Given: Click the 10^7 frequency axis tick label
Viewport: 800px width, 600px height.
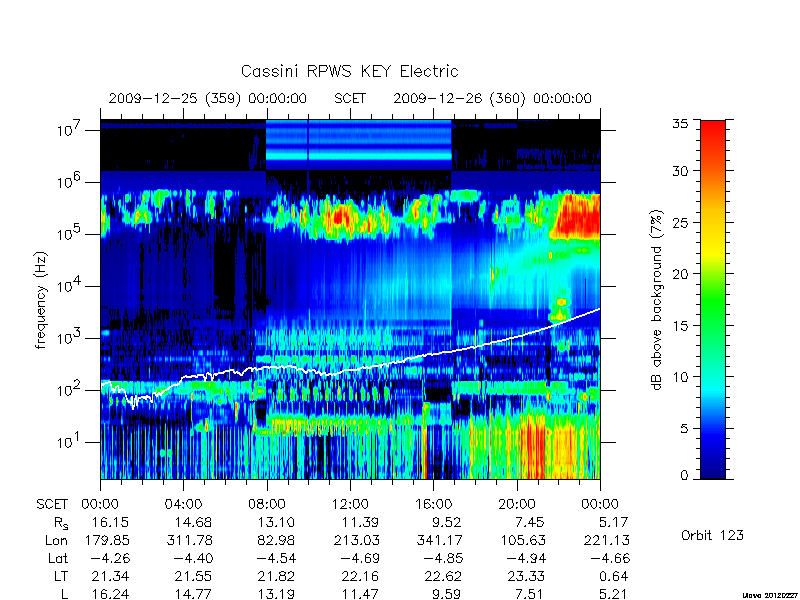Looking at the screenshot, I should pos(69,129).
